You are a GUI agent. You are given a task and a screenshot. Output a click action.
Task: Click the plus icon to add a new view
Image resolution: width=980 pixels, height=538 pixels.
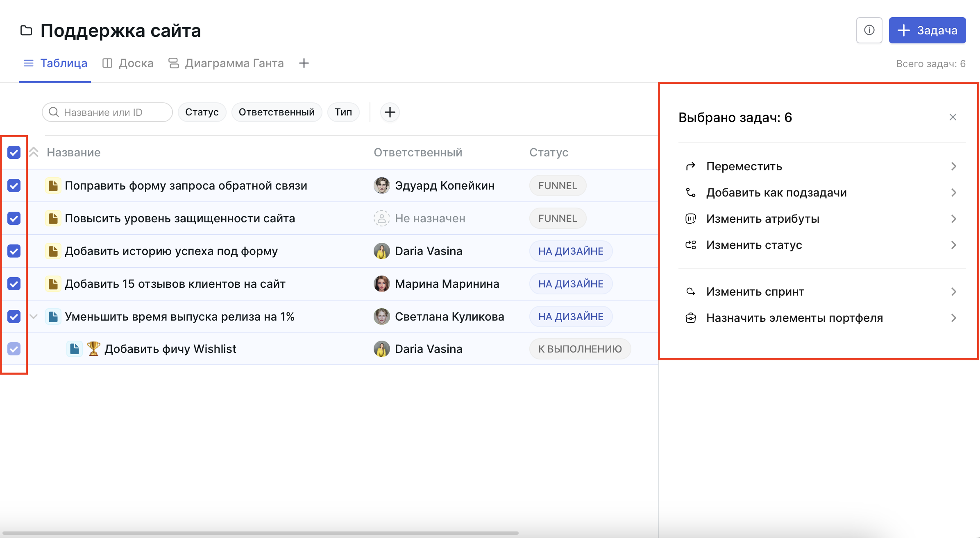click(x=304, y=63)
